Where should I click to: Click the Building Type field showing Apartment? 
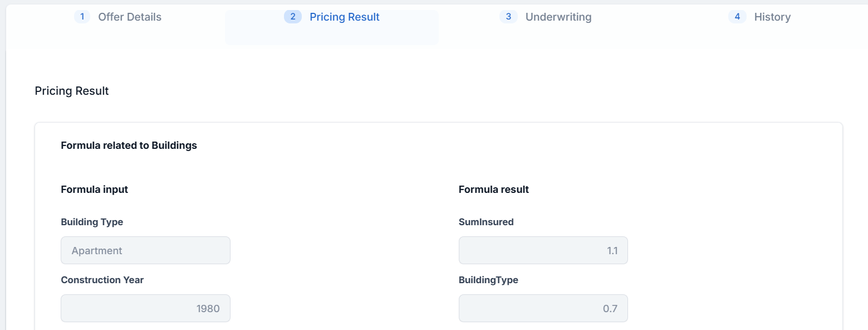click(x=145, y=250)
